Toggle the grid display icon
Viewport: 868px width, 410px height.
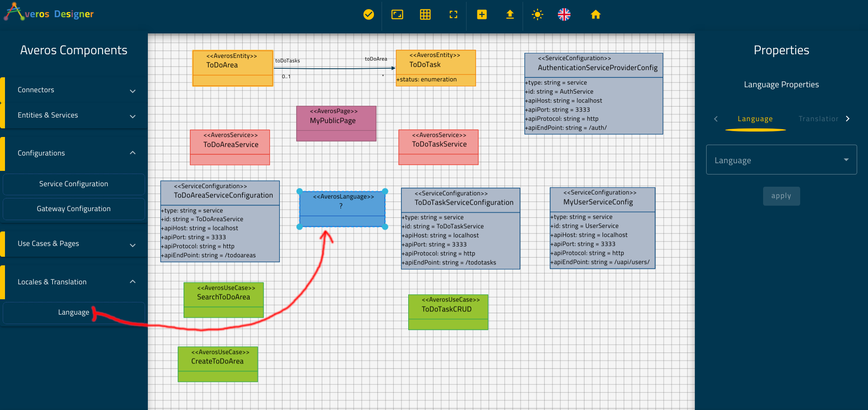[x=425, y=14]
